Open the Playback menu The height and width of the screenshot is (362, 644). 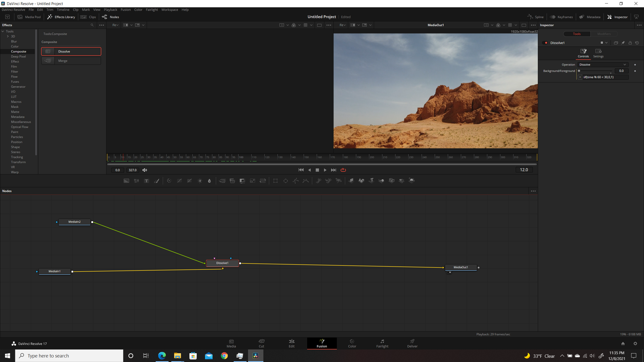click(110, 10)
